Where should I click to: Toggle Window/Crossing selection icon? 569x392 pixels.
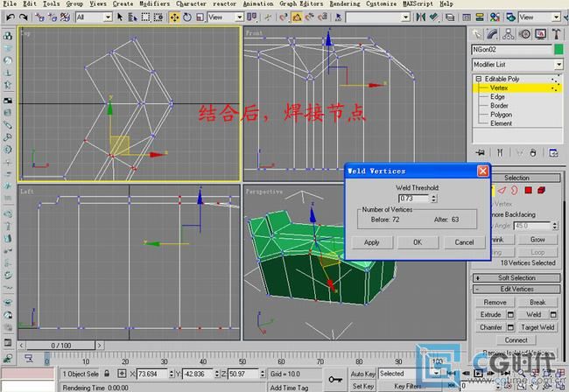[x=158, y=17]
